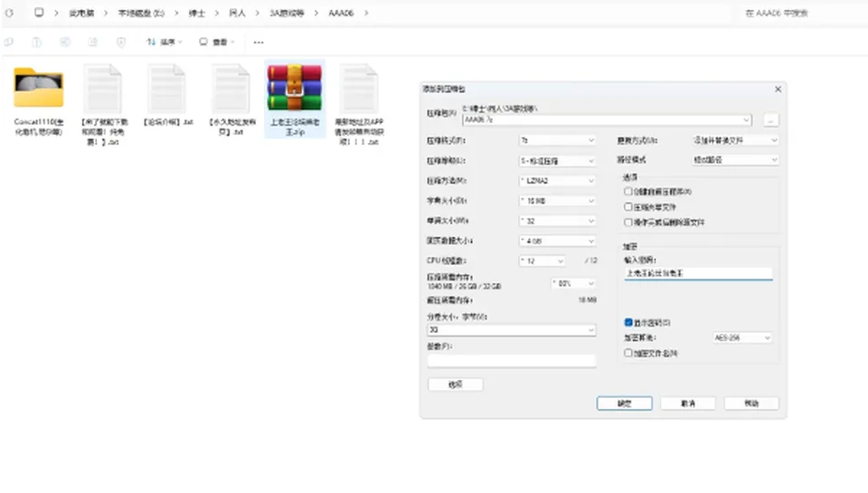868x493 pixels.
Task: Select the 上老王论坛当老王.zip archive icon
Action: (295, 87)
